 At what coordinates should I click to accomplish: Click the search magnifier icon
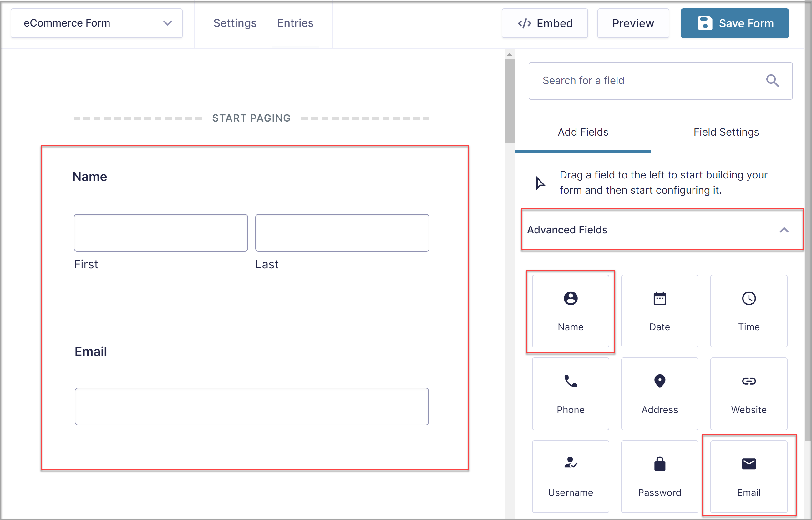coord(772,81)
